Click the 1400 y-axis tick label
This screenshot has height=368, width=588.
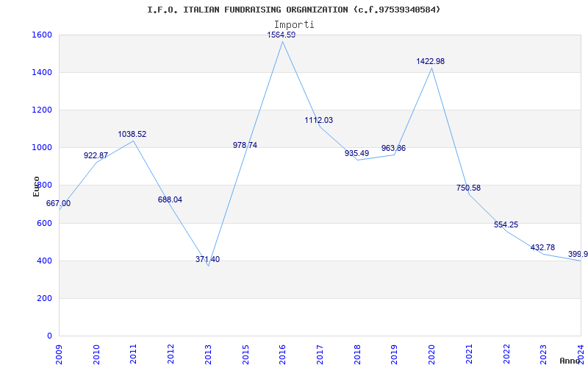41,72
